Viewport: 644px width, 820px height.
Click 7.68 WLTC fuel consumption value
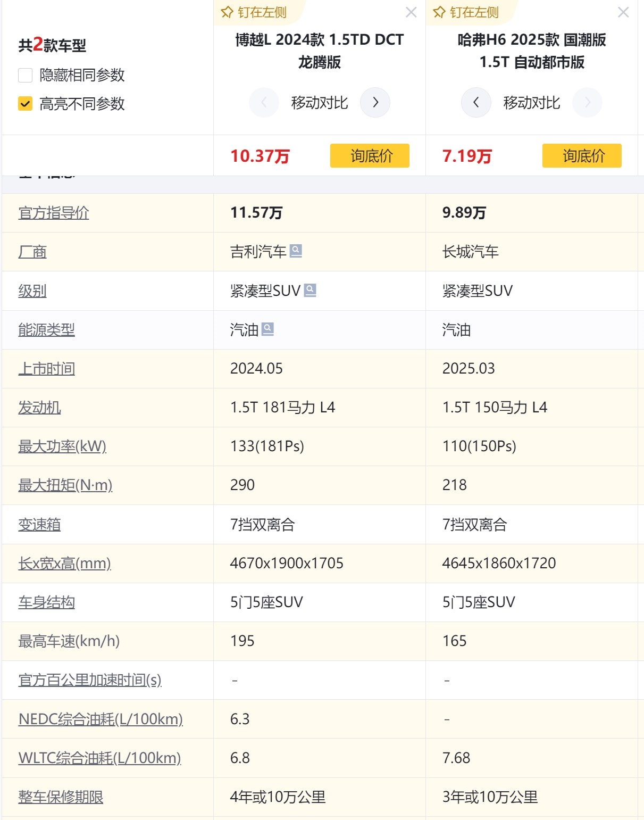[456, 758]
